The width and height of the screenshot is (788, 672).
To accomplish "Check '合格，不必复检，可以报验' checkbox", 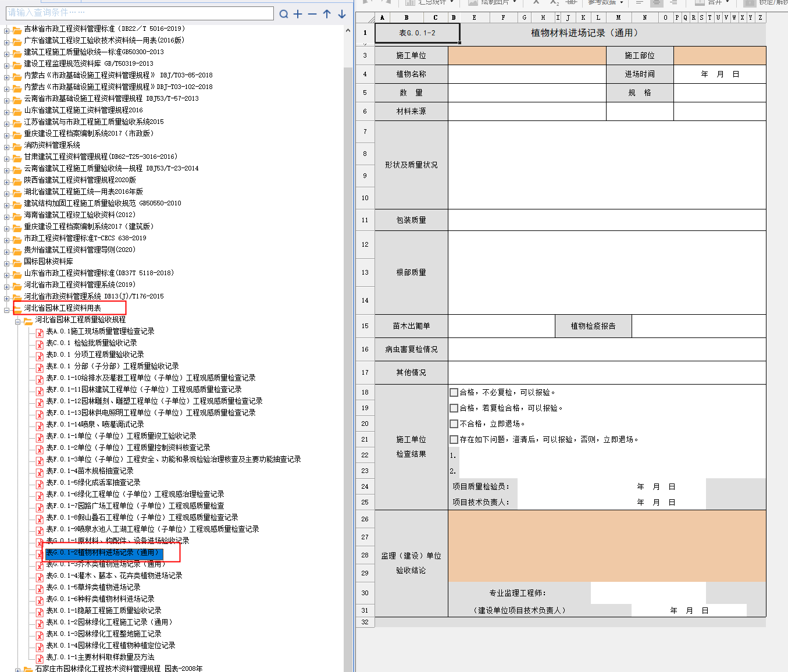I will (x=454, y=393).
